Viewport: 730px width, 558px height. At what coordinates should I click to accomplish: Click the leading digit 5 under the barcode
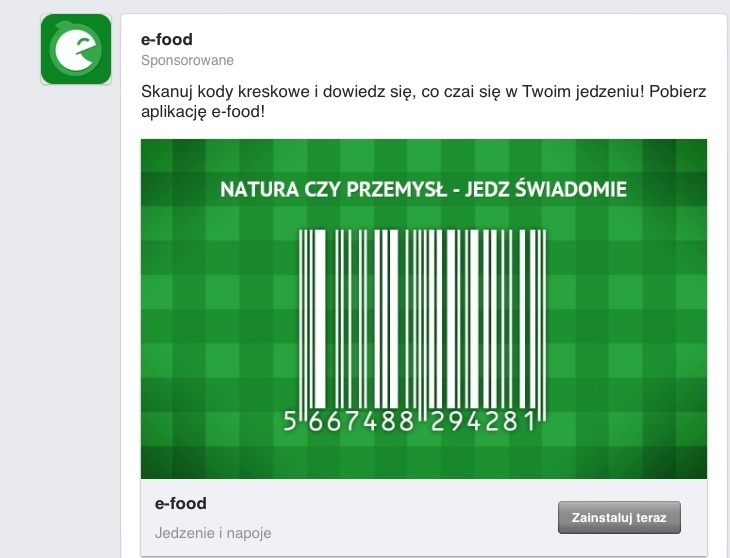290,422
